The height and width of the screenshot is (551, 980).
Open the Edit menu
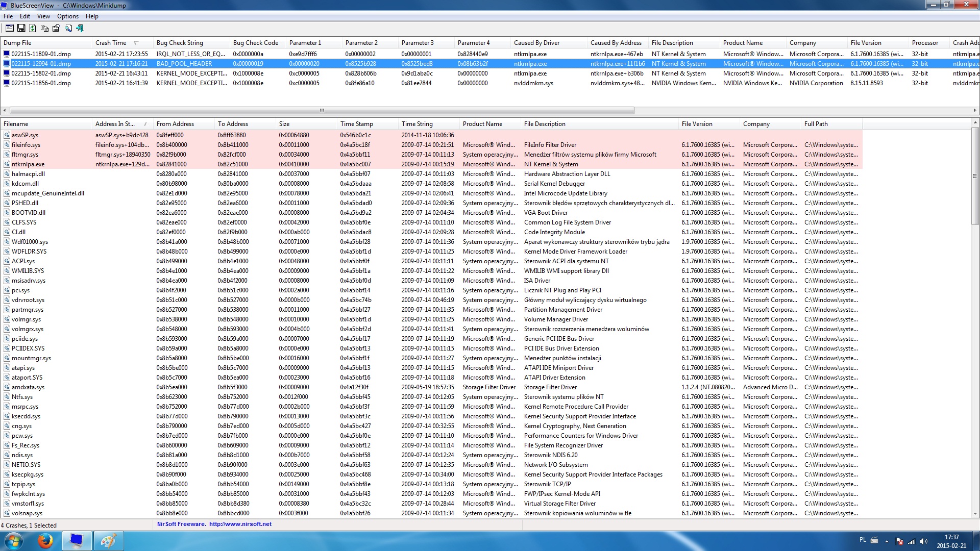[x=25, y=16]
